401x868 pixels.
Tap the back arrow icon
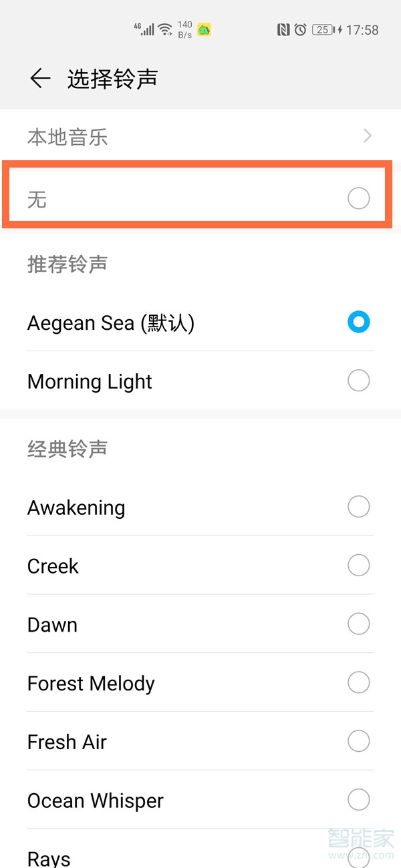40,79
